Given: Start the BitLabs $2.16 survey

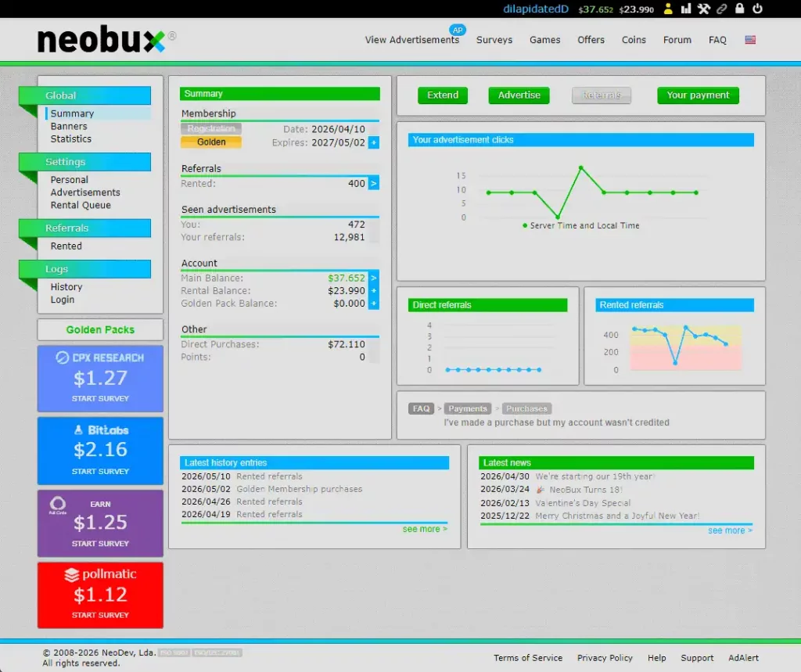Looking at the screenshot, I should 100,451.
